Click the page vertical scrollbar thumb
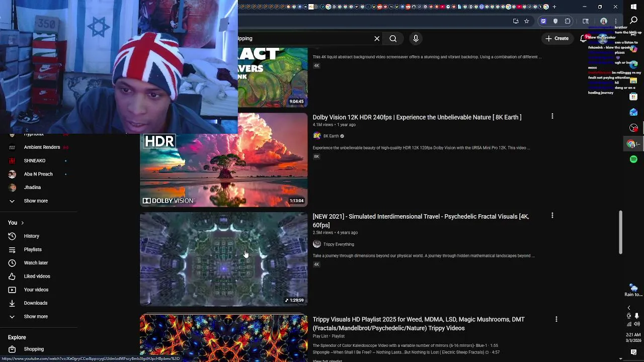 click(620, 232)
